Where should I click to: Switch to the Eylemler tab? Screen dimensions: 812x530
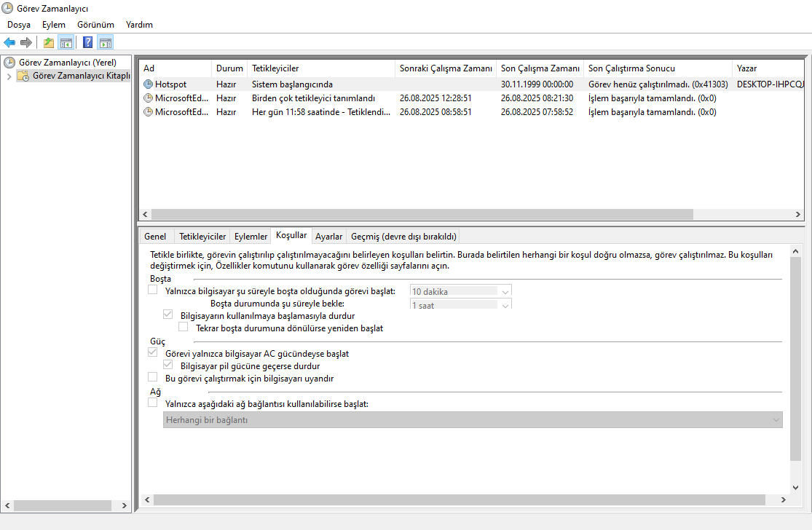click(x=251, y=237)
